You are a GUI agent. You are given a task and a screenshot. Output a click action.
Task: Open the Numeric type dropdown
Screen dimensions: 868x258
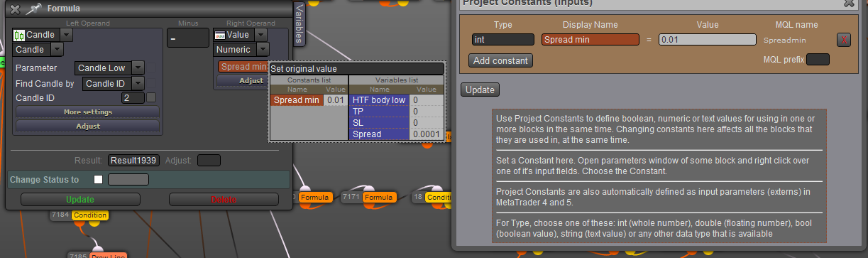click(263, 50)
